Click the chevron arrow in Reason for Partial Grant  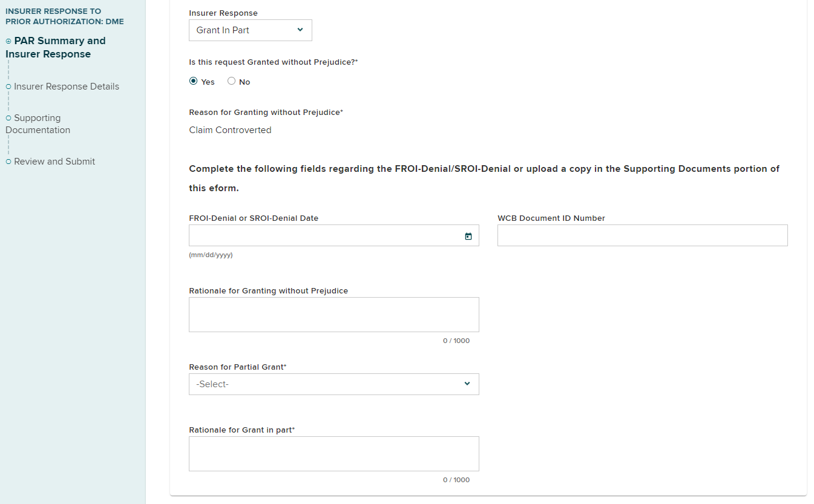point(467,384)
